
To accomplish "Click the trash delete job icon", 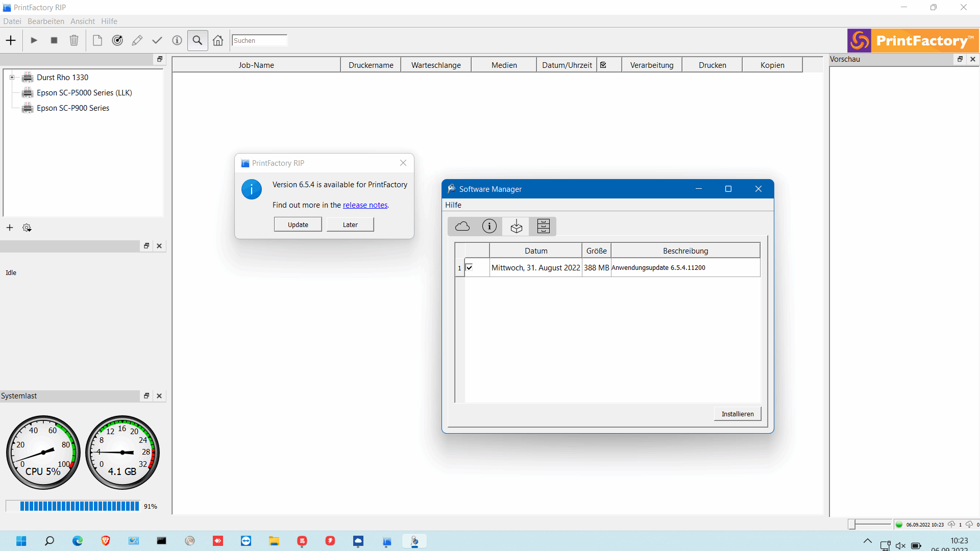I will 74,40.
